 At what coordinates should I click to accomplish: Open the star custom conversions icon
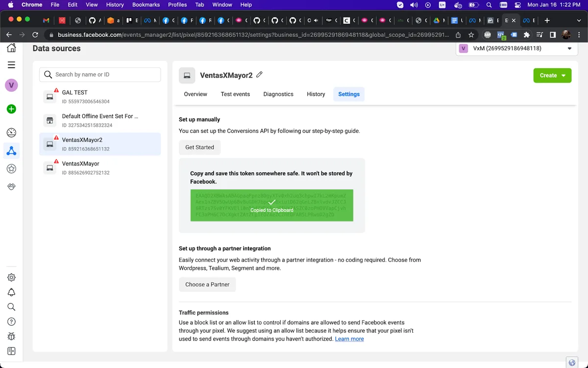[x=11, y=169]
